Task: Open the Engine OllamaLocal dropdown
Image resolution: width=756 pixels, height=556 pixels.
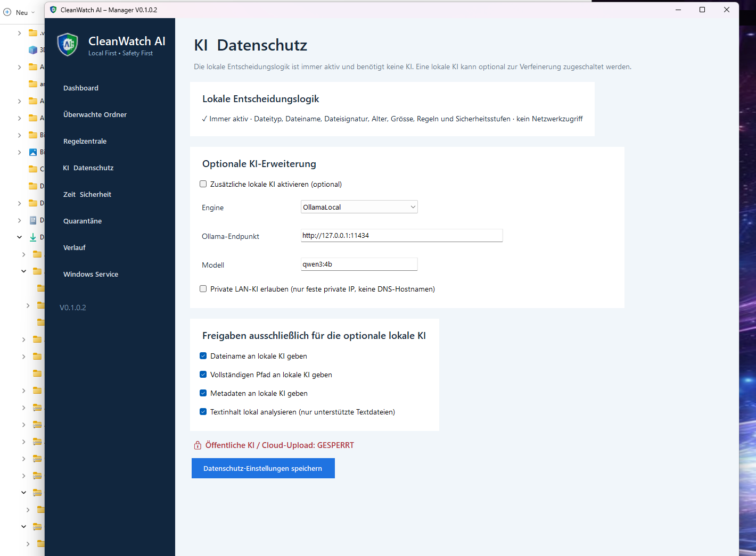Action: point(359,207)
